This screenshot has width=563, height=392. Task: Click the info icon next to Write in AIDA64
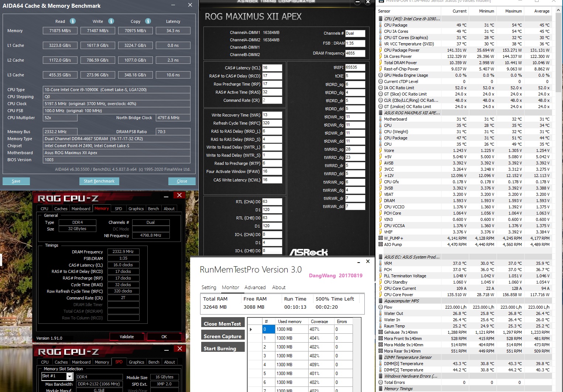(111, 21)
